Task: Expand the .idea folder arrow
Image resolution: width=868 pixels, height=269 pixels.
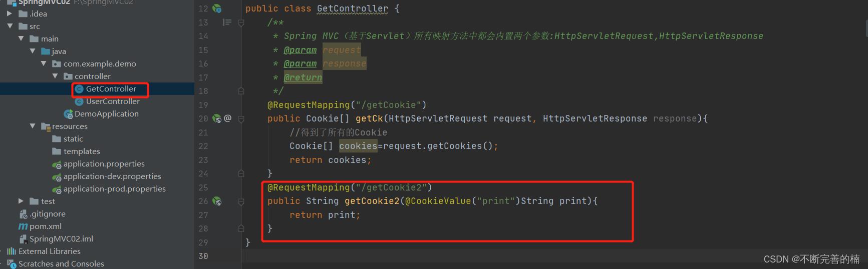Action: pyautogui.click(x=10, y=13)
